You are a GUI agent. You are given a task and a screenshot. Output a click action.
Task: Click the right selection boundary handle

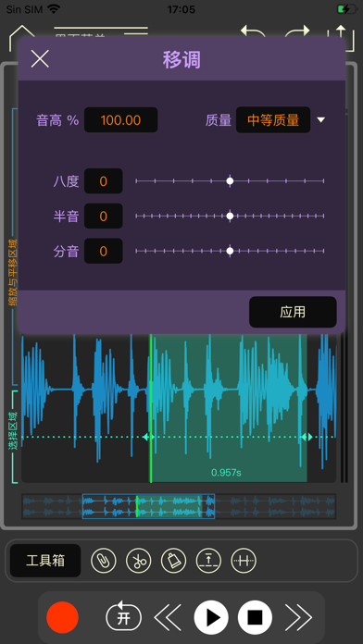(x=307, y=437)
